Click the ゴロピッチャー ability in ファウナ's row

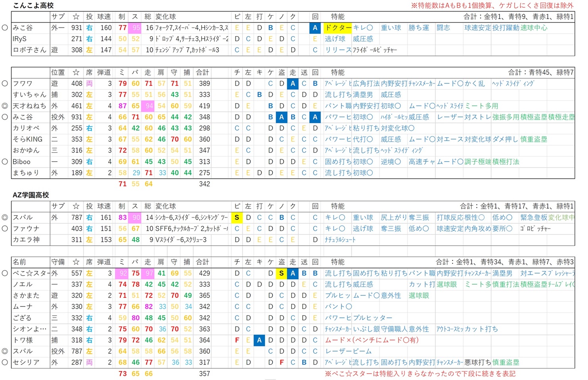click(535, 229)
